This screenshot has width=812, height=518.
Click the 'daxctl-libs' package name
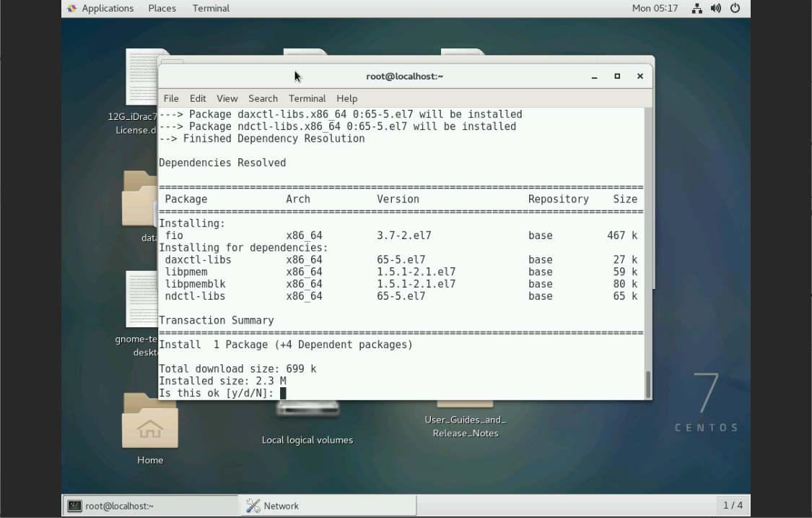pos(198,260)
